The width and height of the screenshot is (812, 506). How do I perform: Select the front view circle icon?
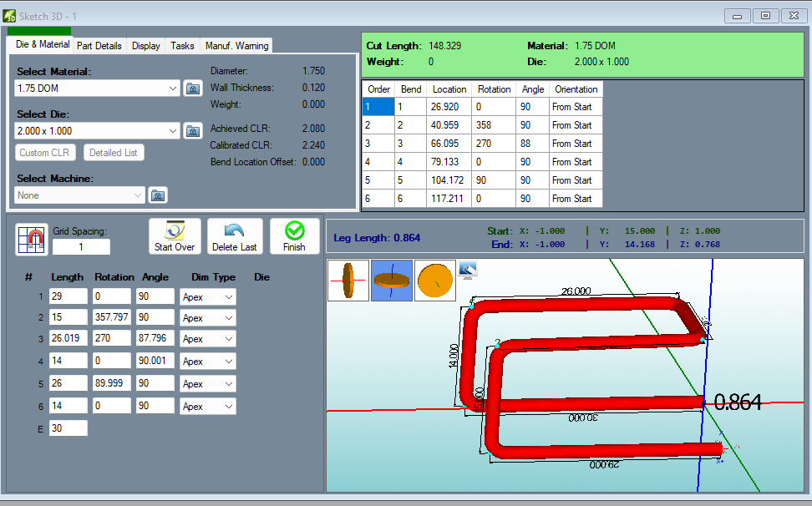pyautogui.click(x=435, y=281)
